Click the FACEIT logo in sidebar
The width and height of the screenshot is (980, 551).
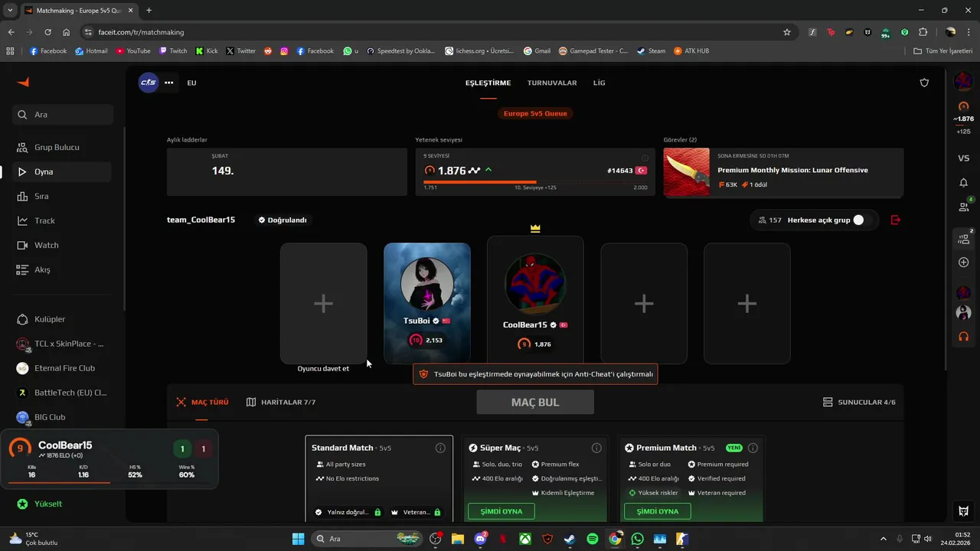point(22,82)
